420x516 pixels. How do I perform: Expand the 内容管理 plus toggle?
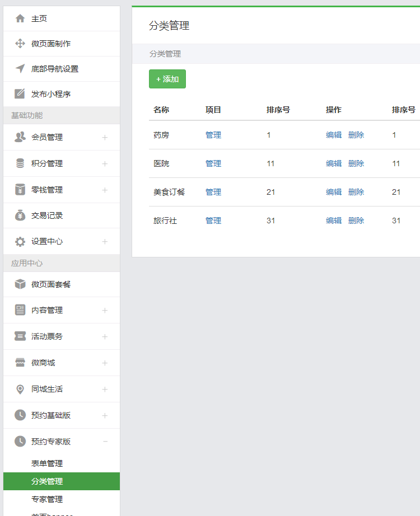(105, 311)
